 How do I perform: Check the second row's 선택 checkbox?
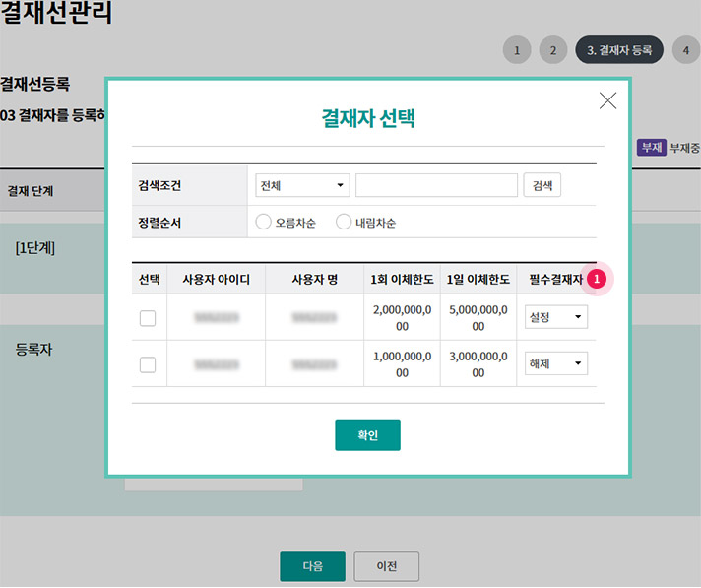148,364
